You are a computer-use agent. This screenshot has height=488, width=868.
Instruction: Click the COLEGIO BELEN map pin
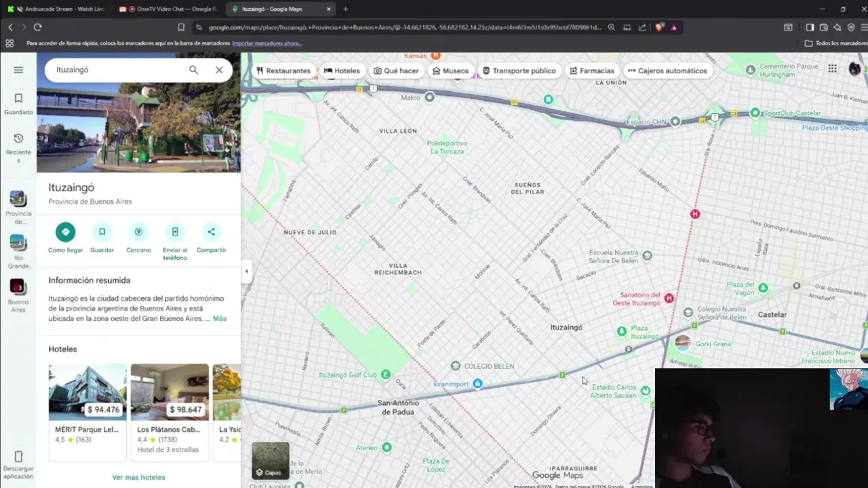coord(456,366)
